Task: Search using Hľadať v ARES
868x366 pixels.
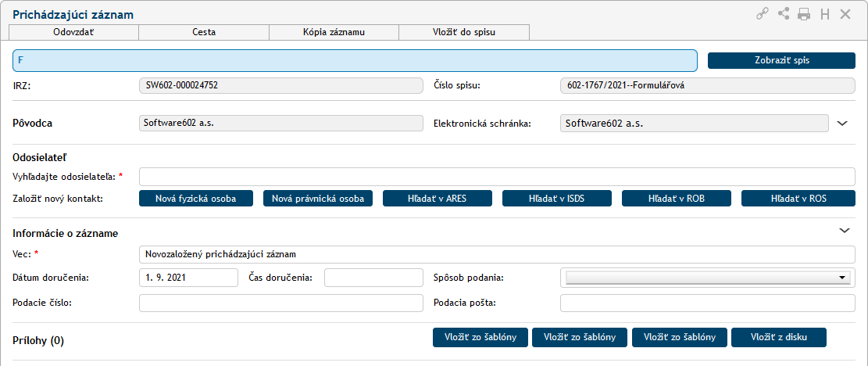Action: pyautogui.click(x=438, y=199)
